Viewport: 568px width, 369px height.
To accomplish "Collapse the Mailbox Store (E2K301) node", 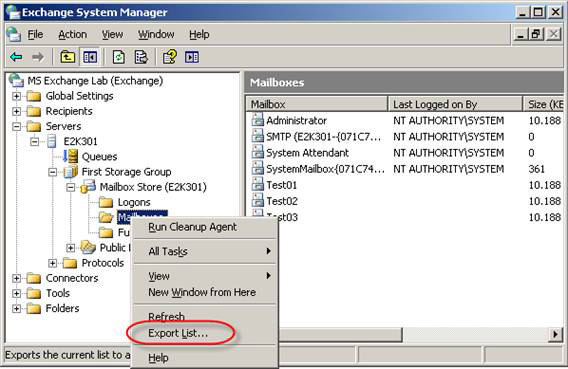I will pos(71,187).
